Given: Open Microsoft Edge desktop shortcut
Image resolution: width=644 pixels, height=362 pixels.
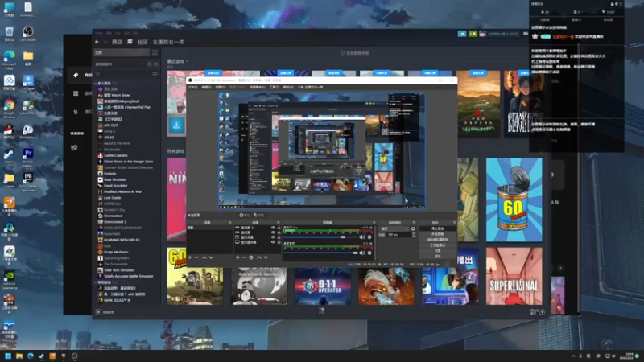Looking at the screenshot, I should pos(9,60).
